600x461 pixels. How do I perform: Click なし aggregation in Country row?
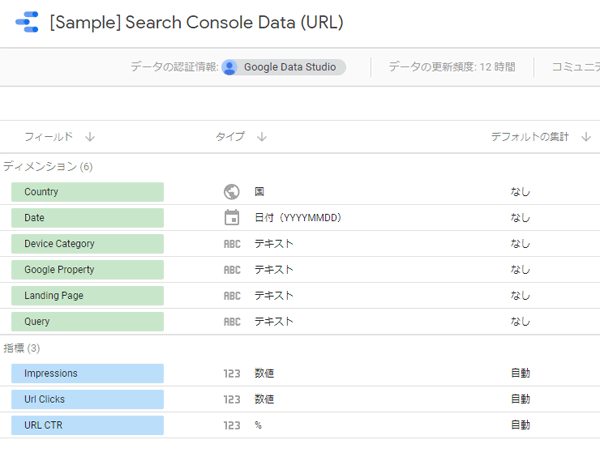tap(520, 192)
